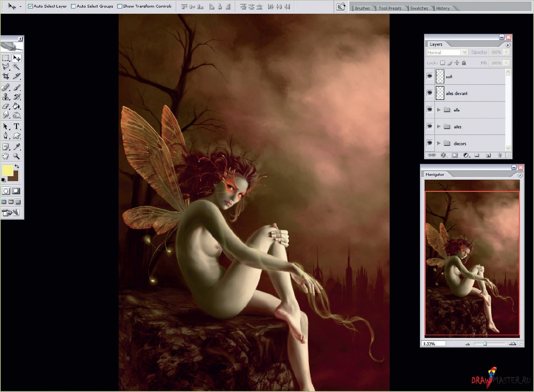Select the Move tool in toolbox

point(17,58)
